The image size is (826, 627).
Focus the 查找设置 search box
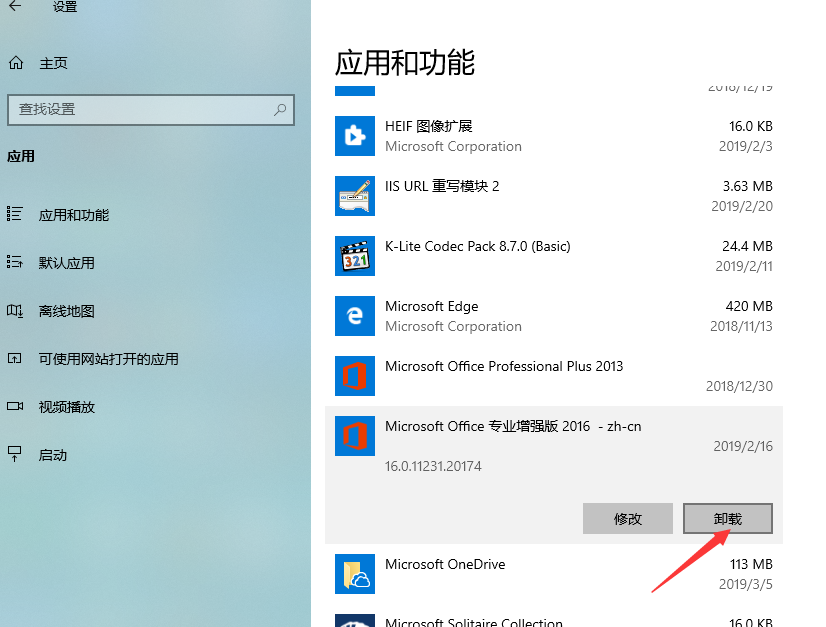coord(151,110)
